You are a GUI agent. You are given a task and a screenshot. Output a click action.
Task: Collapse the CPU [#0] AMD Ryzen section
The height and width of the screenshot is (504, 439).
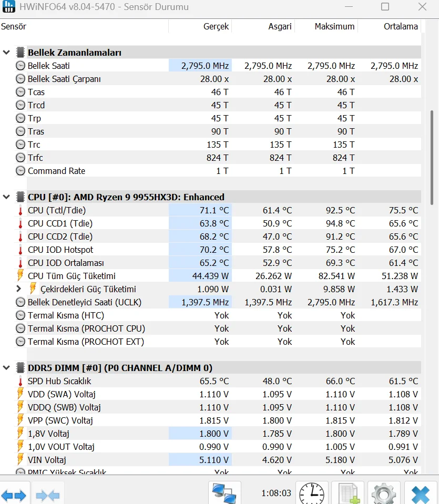click(7, 197)
